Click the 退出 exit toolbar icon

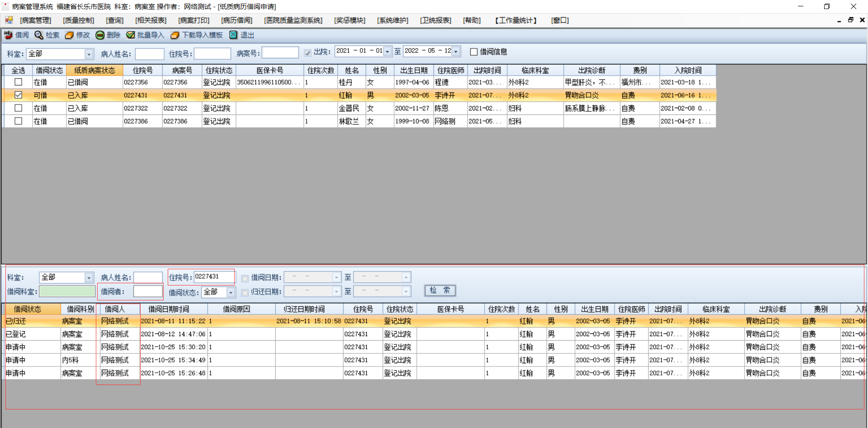coord(233,35)
